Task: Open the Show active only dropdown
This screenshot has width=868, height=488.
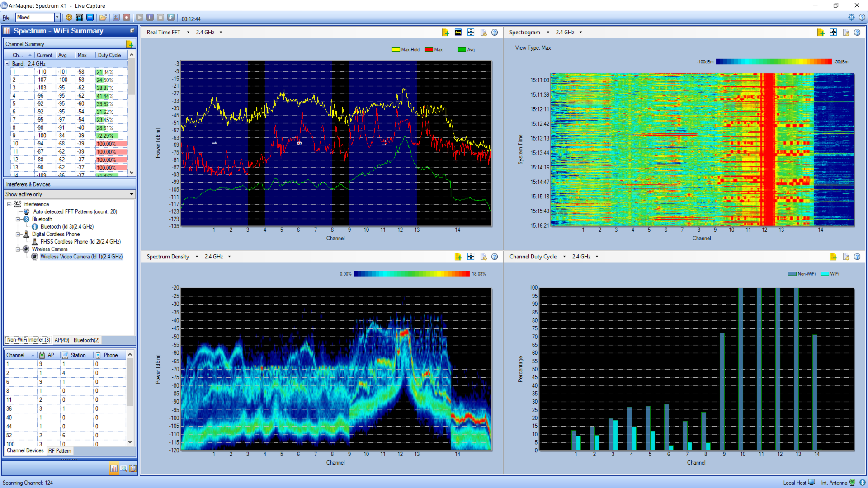Action: tap(132, 194)
